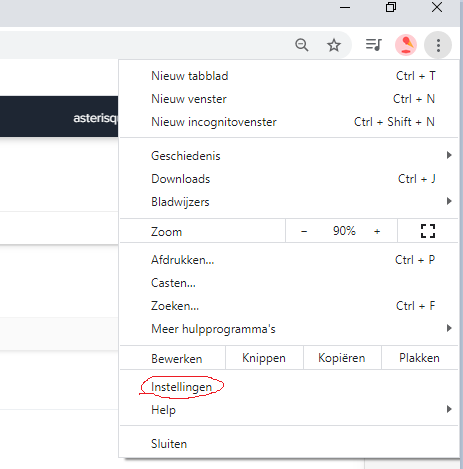Click the Plakken button
This screenshot has height=469, width=463.
pos(419,358)
